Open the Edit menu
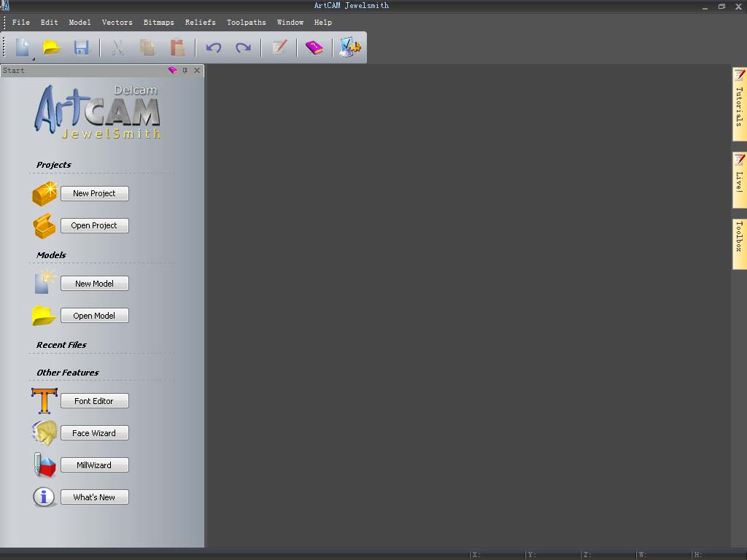The image size is (747, 560). 49,23
